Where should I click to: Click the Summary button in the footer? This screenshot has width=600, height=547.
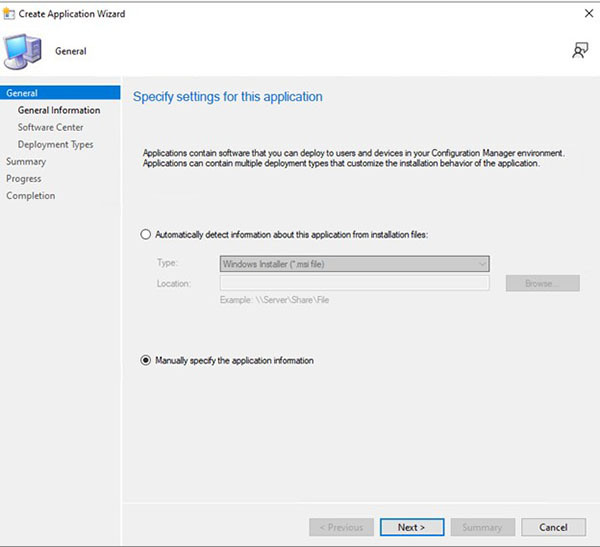point(483,527)
